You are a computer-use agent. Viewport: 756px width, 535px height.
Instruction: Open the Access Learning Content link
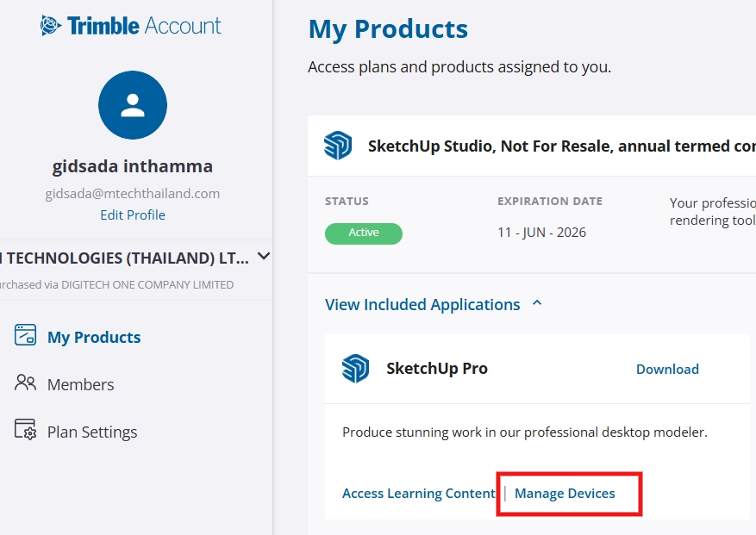[418, 493]
